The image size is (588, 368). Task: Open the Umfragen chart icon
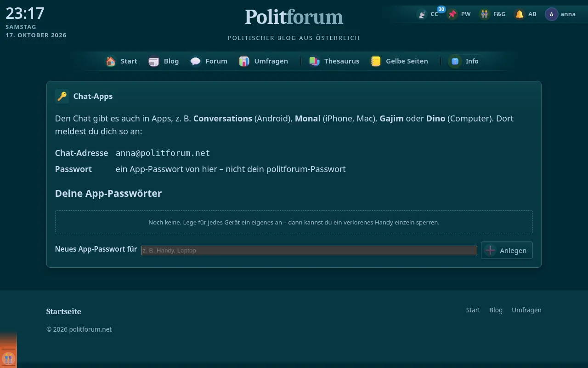(x=244, y=61)
